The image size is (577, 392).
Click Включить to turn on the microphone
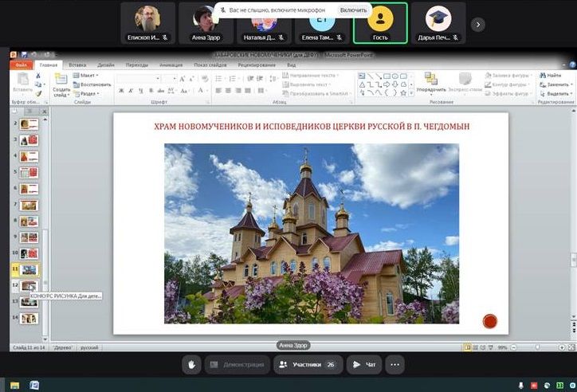pos(353,10)
